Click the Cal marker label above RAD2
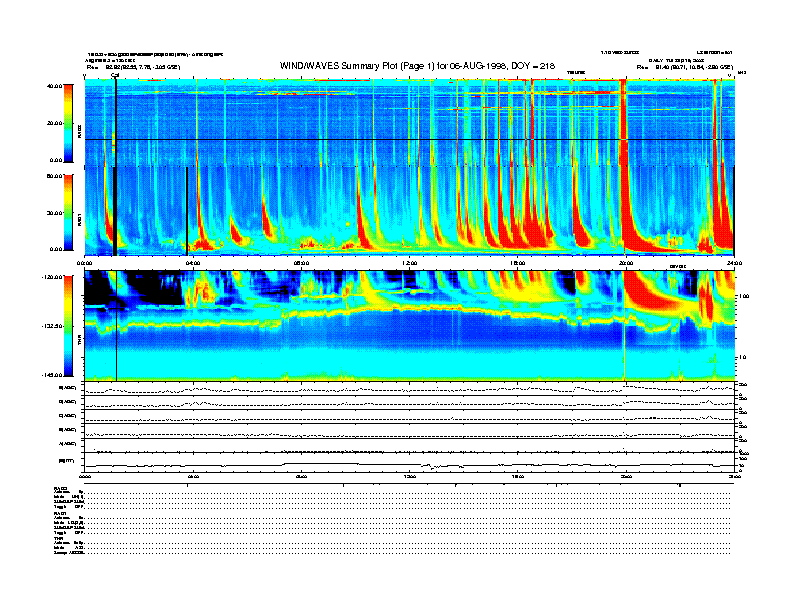 (115, 76)
